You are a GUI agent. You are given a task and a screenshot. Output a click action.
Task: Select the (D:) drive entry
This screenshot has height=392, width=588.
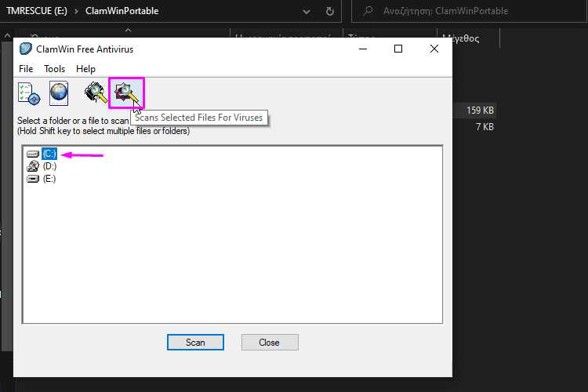point(49,166)
